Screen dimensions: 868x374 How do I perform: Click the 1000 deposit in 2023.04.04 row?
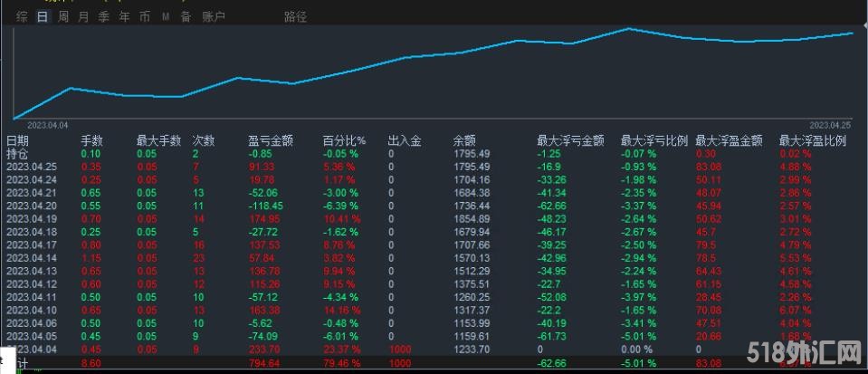tap(400, 350)
